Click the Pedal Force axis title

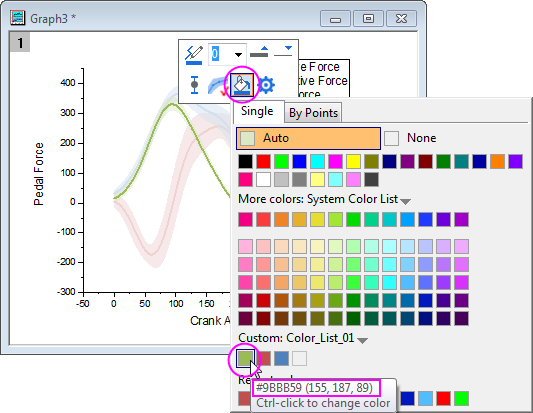click(38, 174)
